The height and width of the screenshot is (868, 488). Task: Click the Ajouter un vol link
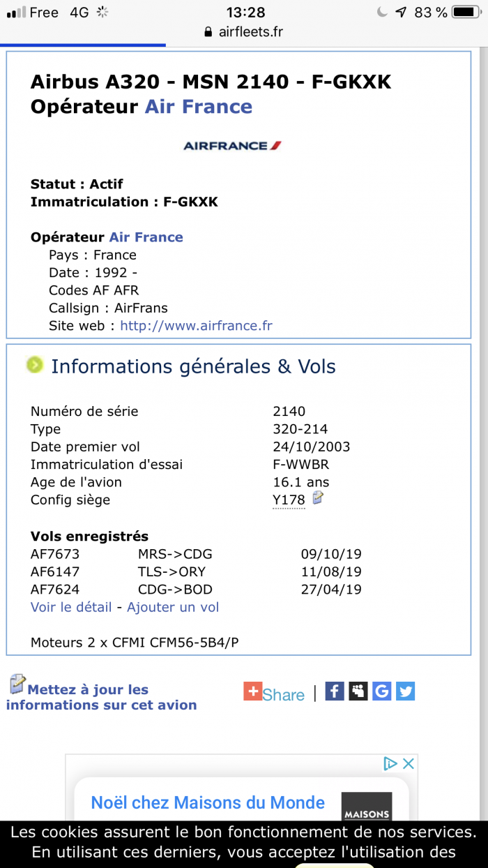pyautogui.click(x=173, y=607)
